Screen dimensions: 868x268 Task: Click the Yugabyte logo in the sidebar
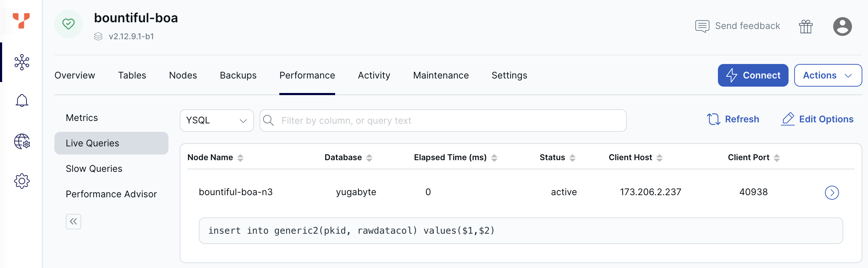tap(21, 21)
